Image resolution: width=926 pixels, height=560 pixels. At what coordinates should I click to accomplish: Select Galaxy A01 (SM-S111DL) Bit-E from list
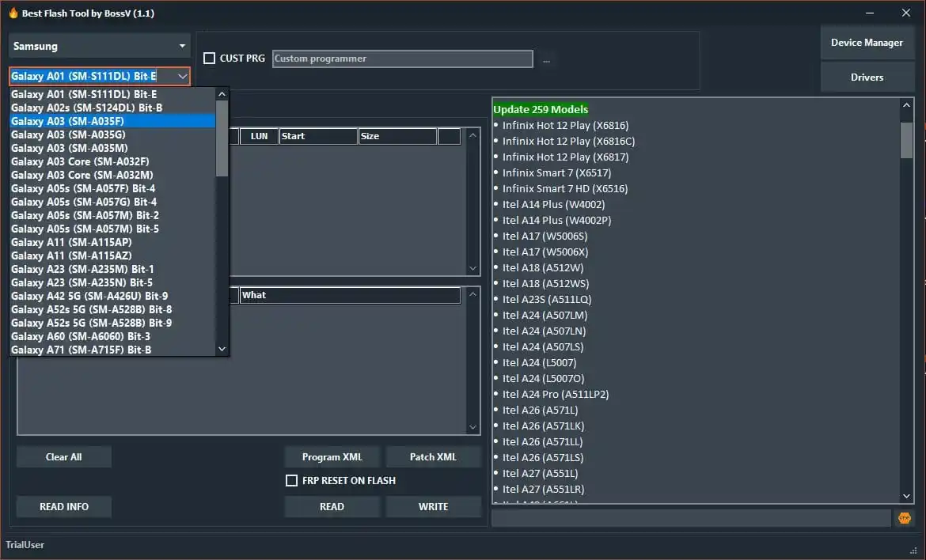pos(112,94)
